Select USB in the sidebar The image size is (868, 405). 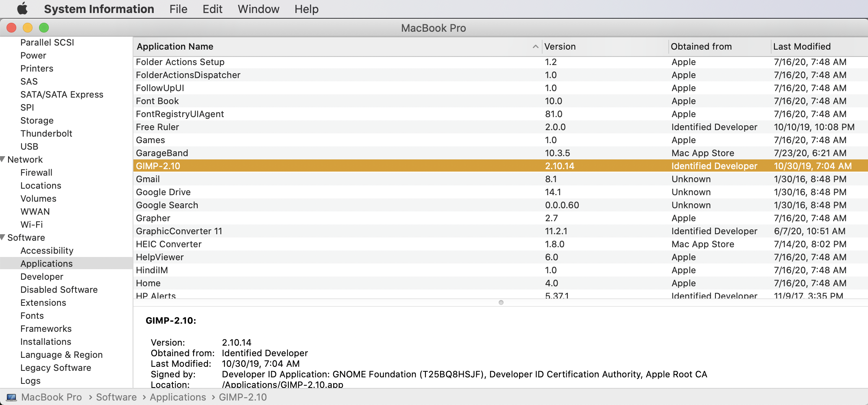(29, 146)
